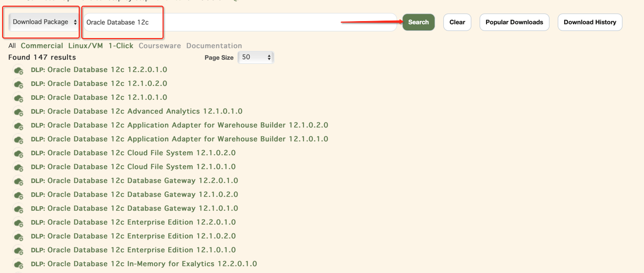Open Application Adapter for Warehouse Builder 12.1.0.1.0 link
Image resolution: width=644 pixels, height=273 pixels.
tap(180, 139)
